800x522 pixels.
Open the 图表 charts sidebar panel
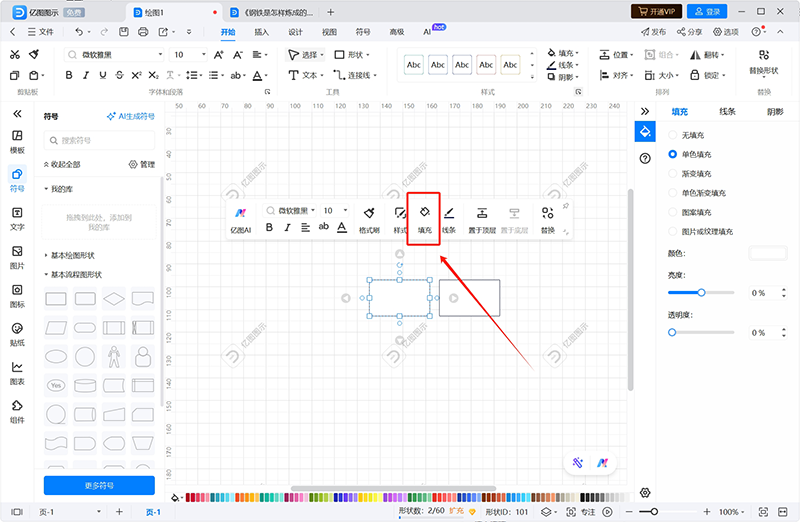click(x=17, y=374)
